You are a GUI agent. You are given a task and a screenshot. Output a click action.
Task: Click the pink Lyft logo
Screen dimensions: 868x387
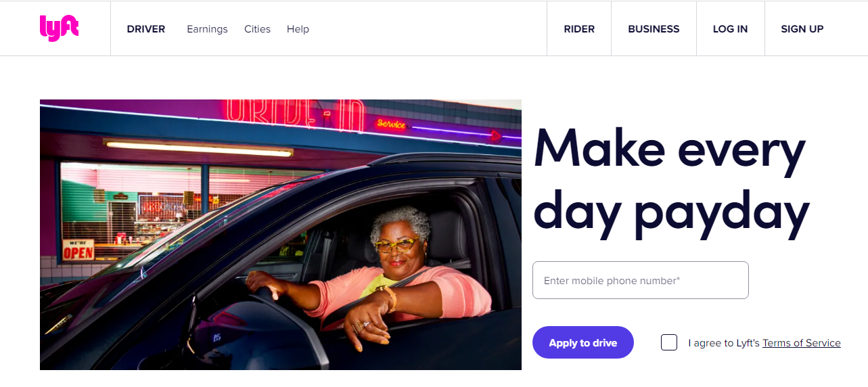tap(59, 28)
